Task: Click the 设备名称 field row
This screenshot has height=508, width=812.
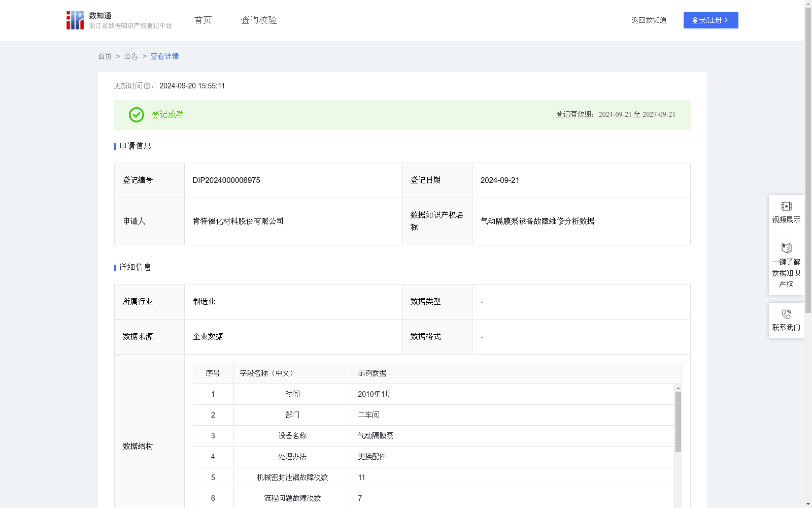Action: (433, 436)
